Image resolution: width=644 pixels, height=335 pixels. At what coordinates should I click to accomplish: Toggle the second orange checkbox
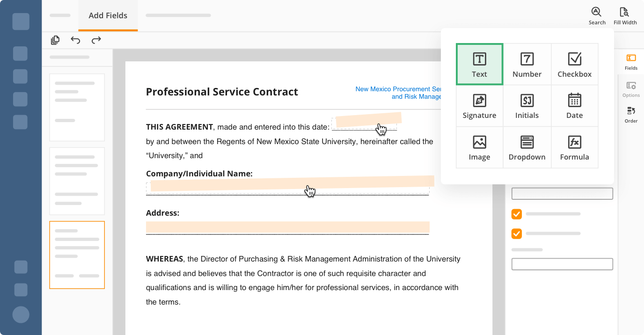click(516, 233)
